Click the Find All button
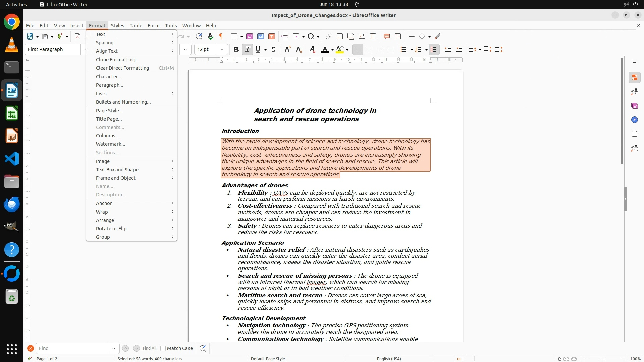The width and height of the screenshot is (644, 362). click(x=150, y=348)
